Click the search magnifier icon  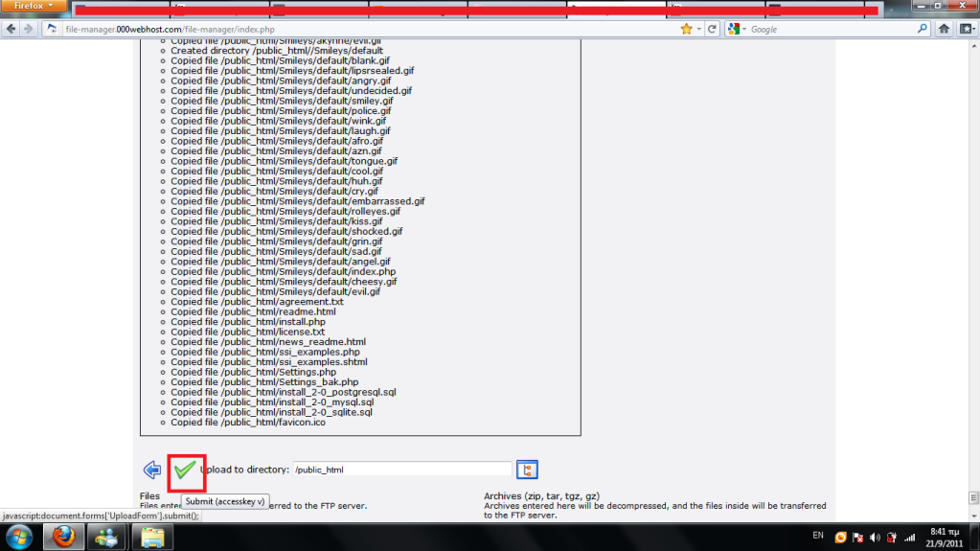[922, 29]
